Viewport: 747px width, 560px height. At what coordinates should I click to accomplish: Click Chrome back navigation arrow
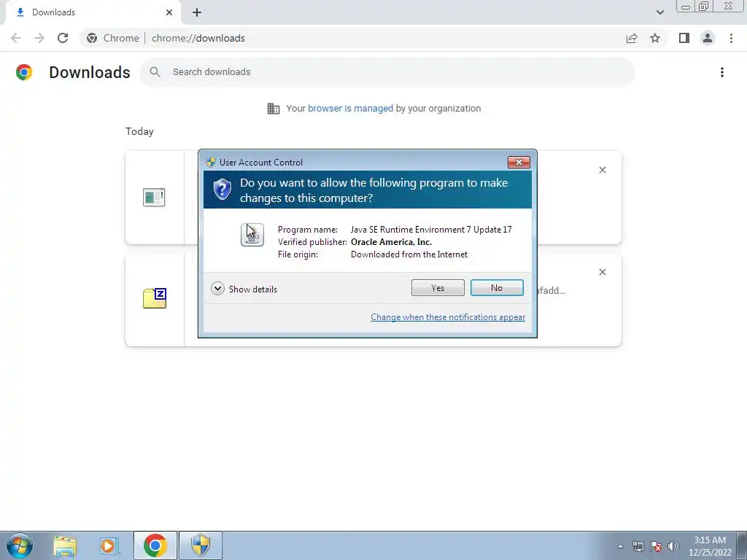tap(16, 38)
